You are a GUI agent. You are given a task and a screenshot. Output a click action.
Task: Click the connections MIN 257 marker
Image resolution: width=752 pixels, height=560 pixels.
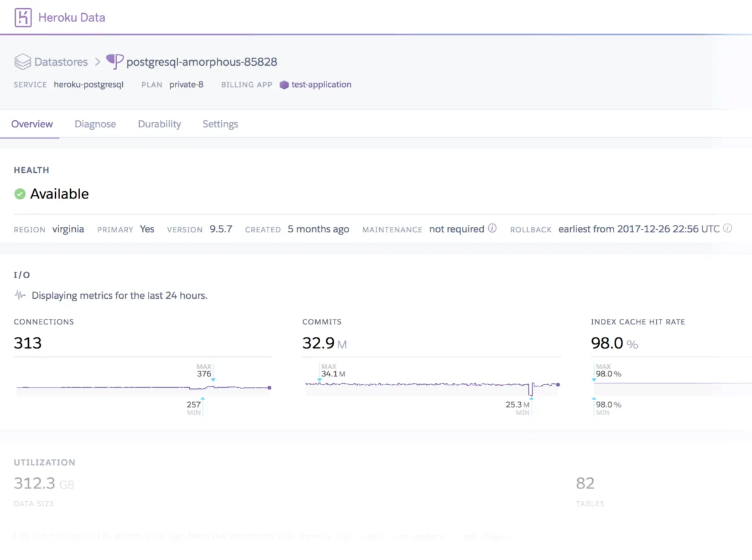[x=202, y=397]
